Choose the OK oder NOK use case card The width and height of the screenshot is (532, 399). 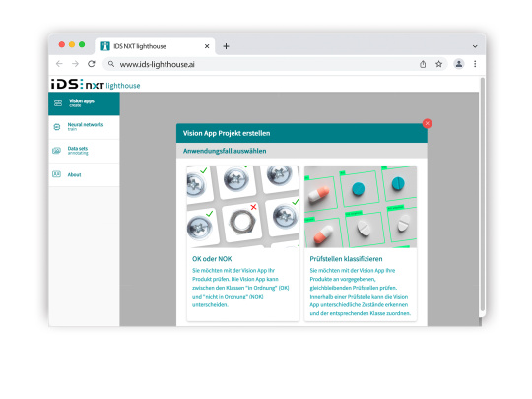click(x=243, y=243)
